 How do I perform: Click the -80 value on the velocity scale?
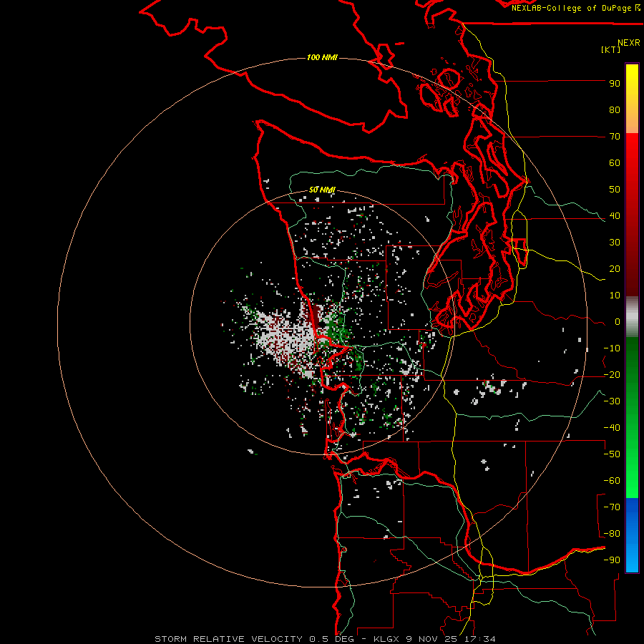pos(612,534)
